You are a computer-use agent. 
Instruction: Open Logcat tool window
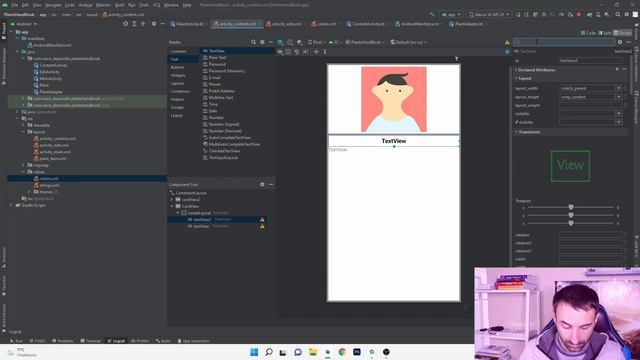(x=116, y=341)
